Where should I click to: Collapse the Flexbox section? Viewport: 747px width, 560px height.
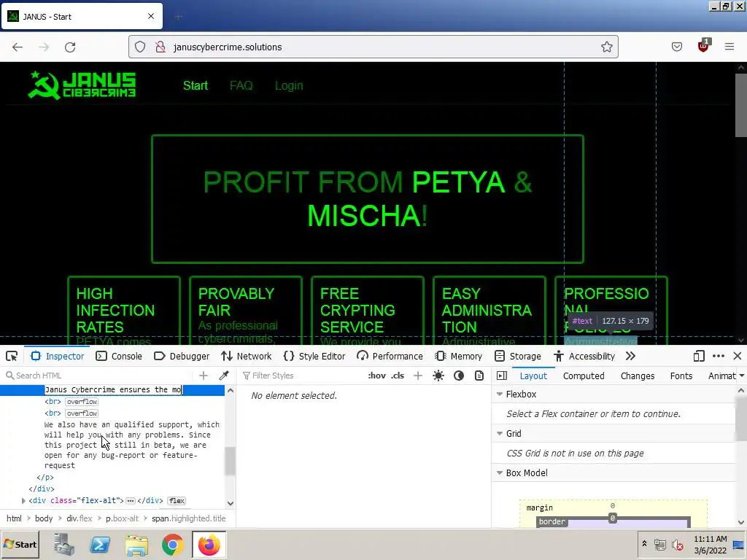(x=500, y=394)
